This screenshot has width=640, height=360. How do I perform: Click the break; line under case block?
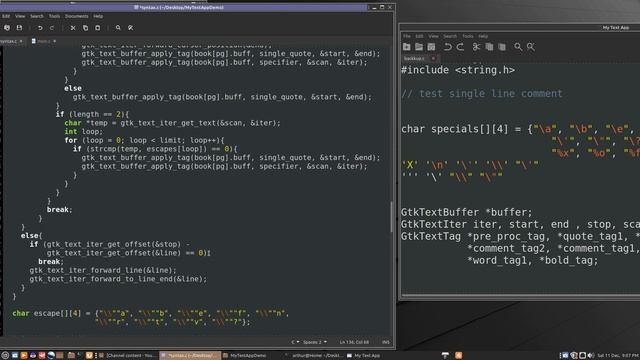pos(59,209)
